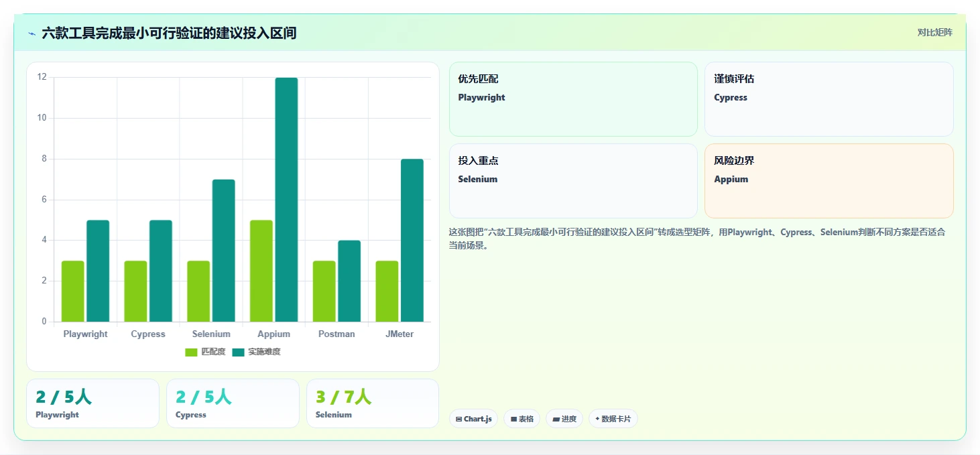This screenshot has height=455, width=980.
Task: Open the 投入重点 Selenium matrix card
Action: pos(573,181)
